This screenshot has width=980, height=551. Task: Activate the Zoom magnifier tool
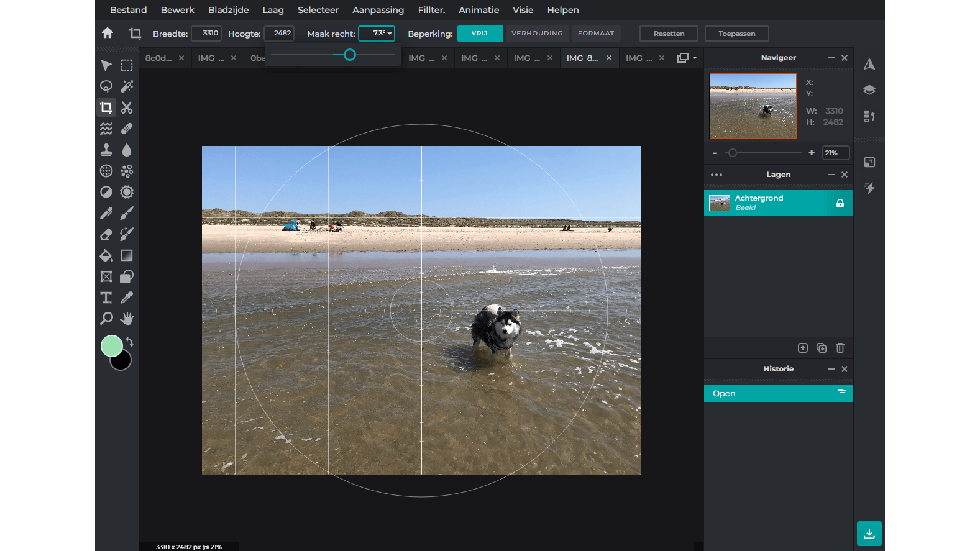pos(106,319)
